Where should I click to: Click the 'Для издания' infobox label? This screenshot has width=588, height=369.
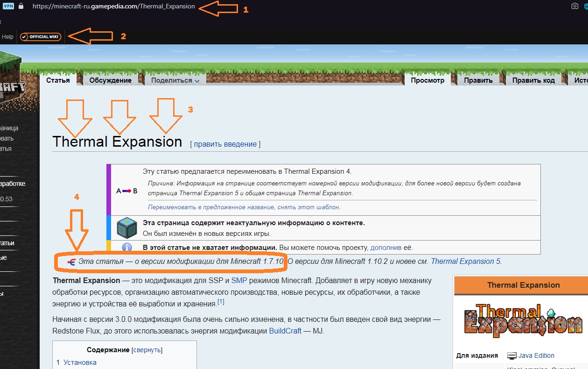(477, 355)
